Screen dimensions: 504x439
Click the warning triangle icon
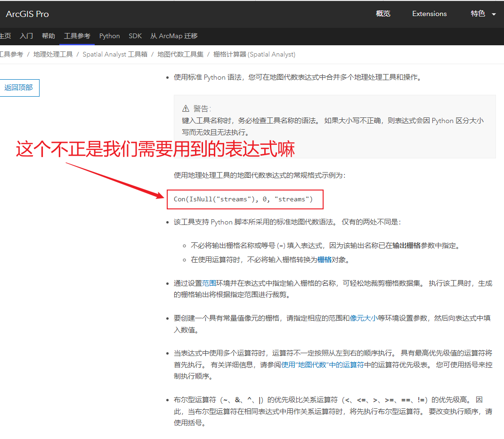(x=186, y=108)
